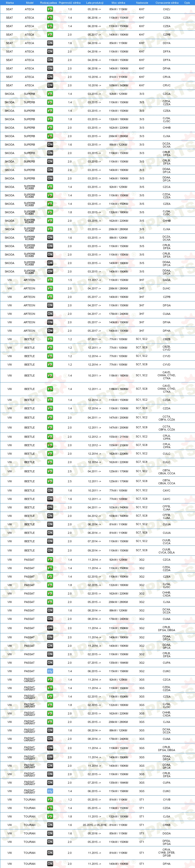Select the power cell 155kW / 211KM
The height and width of the screenshot is (868, 195).
(x=118, y=437)
